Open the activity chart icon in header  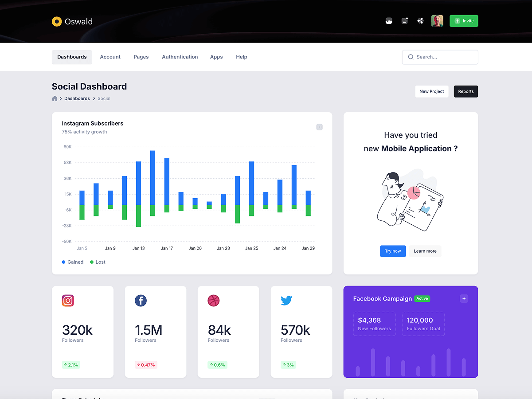[389, 21]
